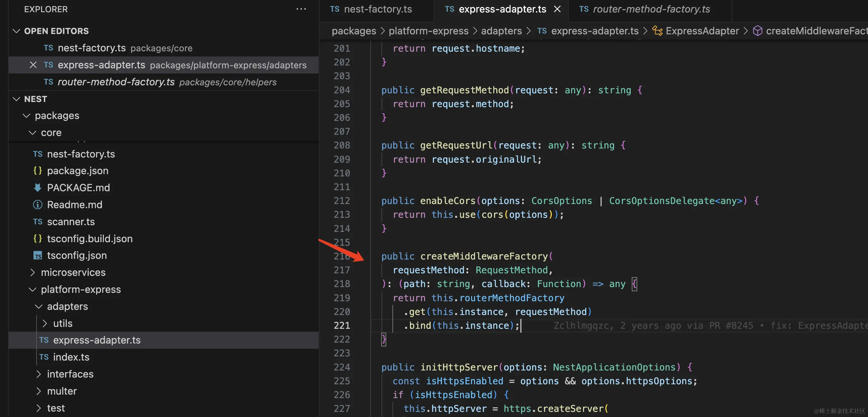
Task: Open scanner.ts in the file tree
Action: [x=71, y=221]
